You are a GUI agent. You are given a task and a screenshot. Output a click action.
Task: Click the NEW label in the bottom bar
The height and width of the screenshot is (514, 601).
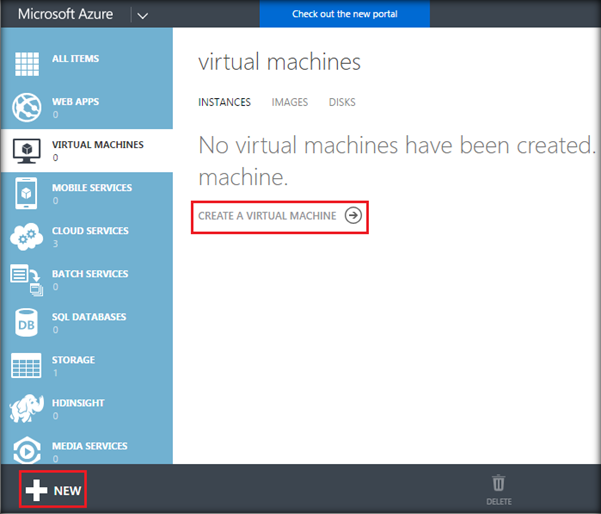click(x=67, y=491)
